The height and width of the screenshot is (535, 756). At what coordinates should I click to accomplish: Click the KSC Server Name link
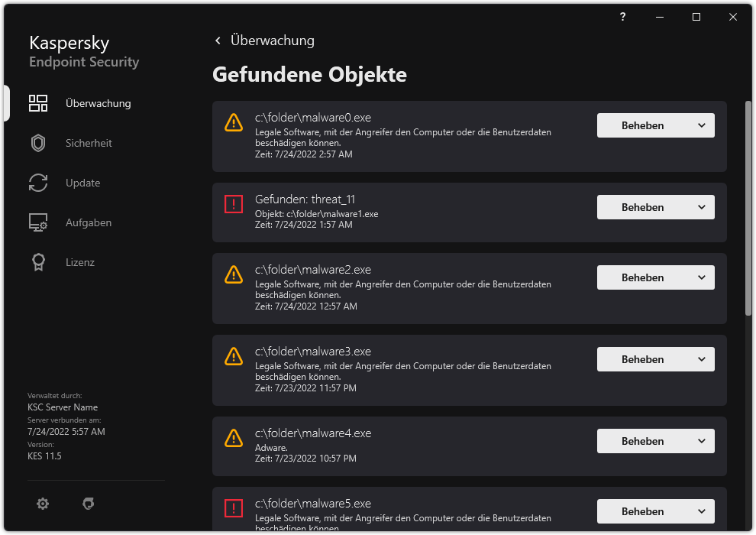coord(63,407)
